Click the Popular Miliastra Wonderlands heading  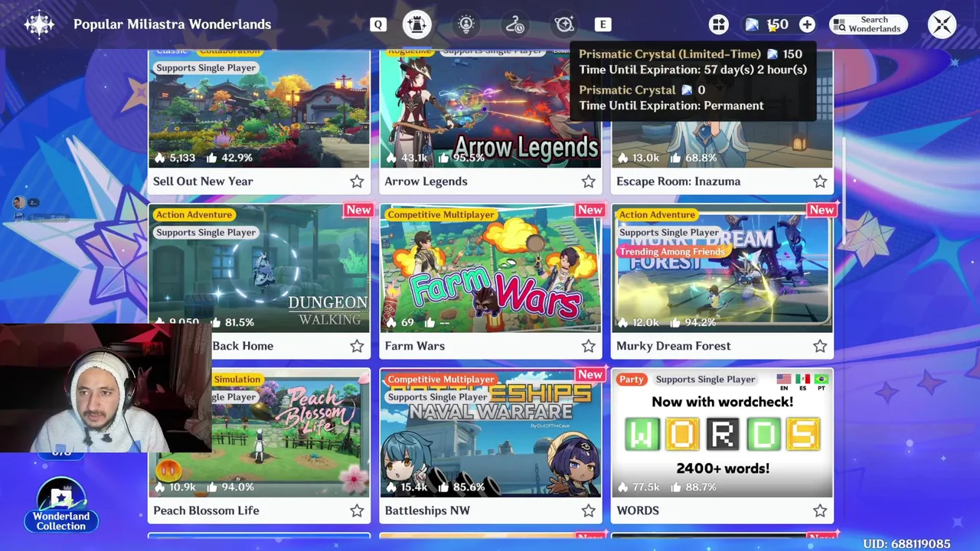click(x=172, y=24)
